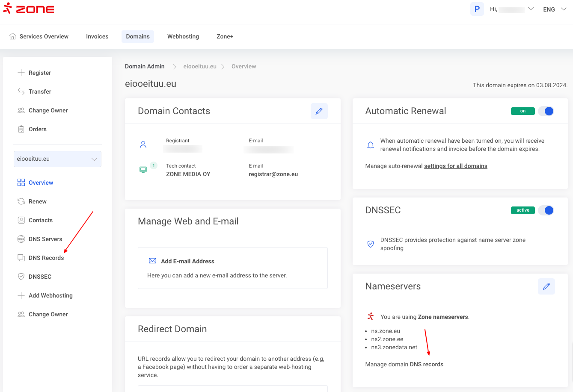Select DNS Records in the sidebar
Screen dimensions: 573x392
click(46, 258)
